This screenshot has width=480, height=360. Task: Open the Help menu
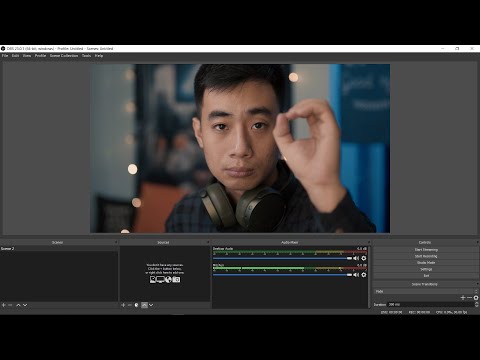[x=99, y=56]
